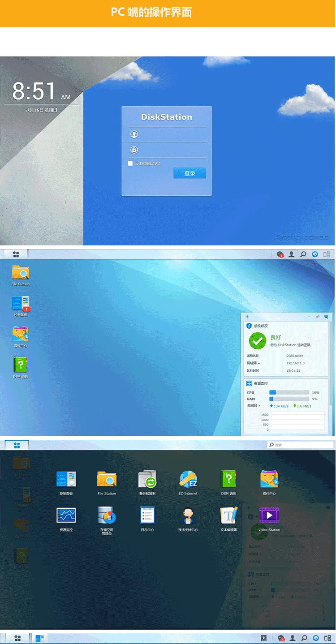Open 套件中心 shortcut on the bright desktop
Screen dimensions: 336x644
tap(21, 337)
